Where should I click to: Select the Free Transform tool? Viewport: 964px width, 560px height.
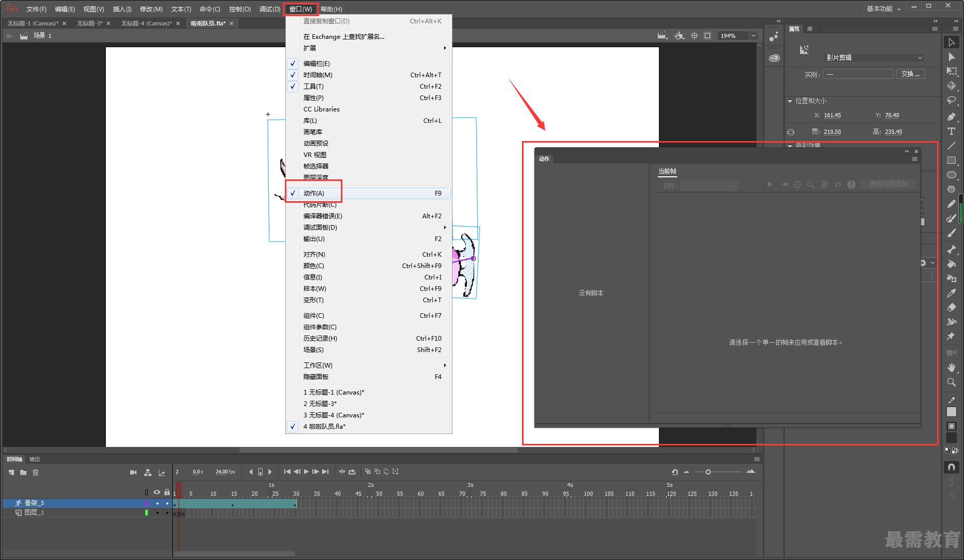tap(952, 72)
